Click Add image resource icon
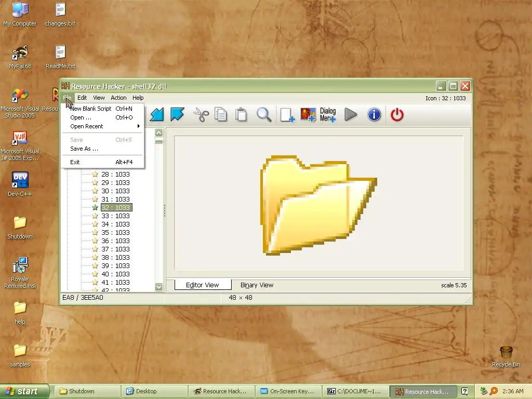 point(308,115)
